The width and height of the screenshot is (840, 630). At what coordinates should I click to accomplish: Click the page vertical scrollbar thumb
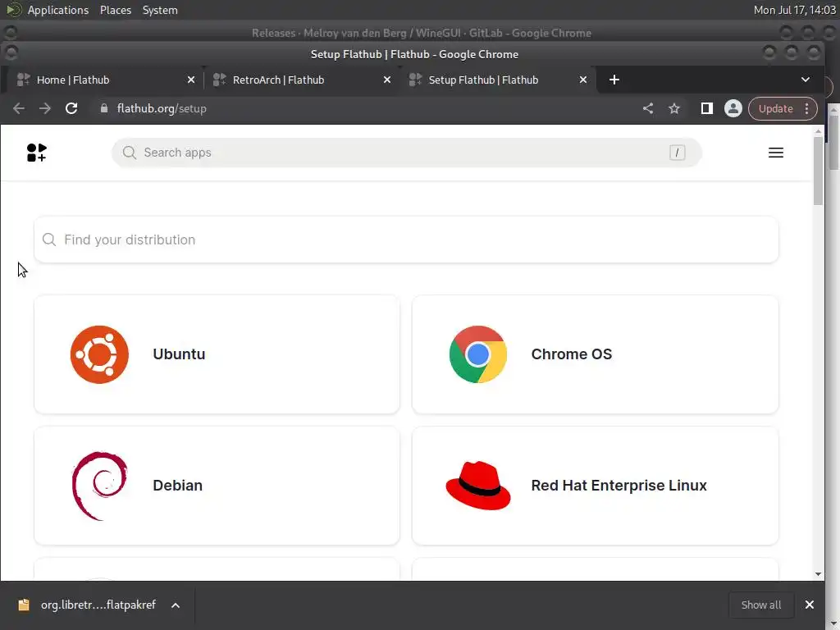pyautogui.click(x=818, y=171)
